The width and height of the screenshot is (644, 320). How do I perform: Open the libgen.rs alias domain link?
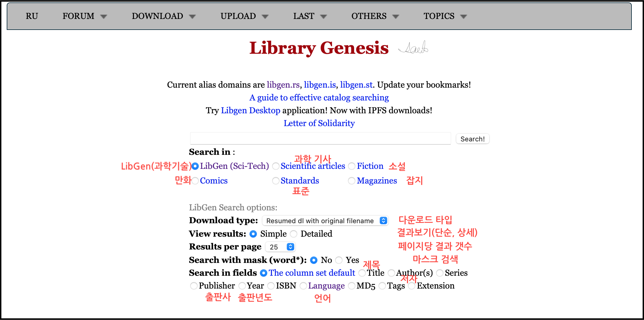(x=283, y=85)
